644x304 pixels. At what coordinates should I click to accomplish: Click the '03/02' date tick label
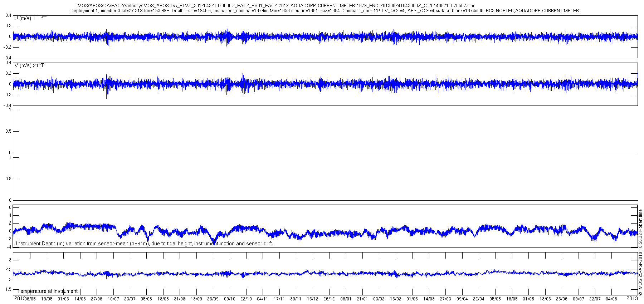pyautogui.click(x=379, y=299)
